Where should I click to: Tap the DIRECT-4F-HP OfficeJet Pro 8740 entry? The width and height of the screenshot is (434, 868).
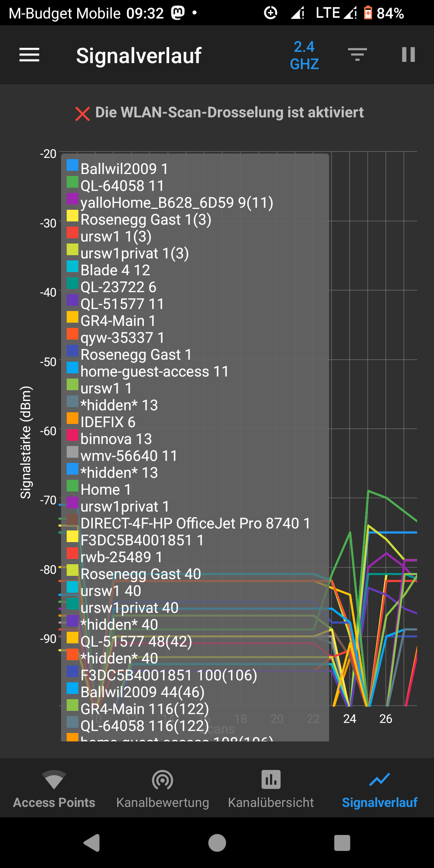point(195,524)
